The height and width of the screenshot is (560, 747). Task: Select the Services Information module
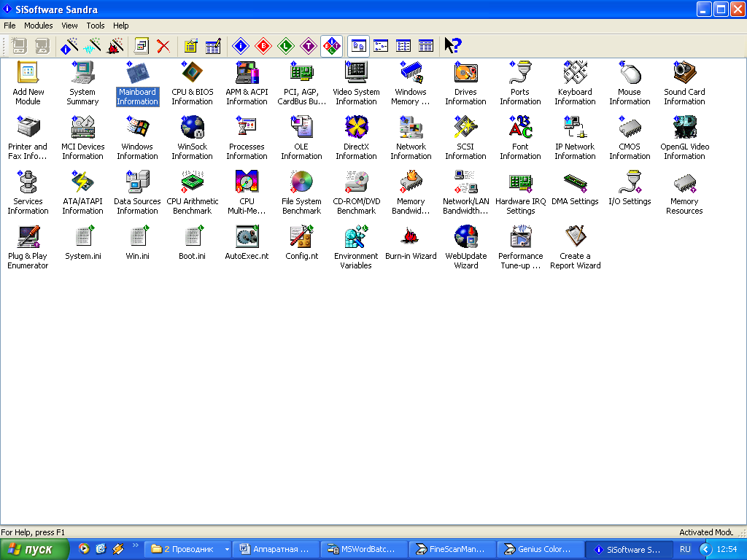[28, 192]
